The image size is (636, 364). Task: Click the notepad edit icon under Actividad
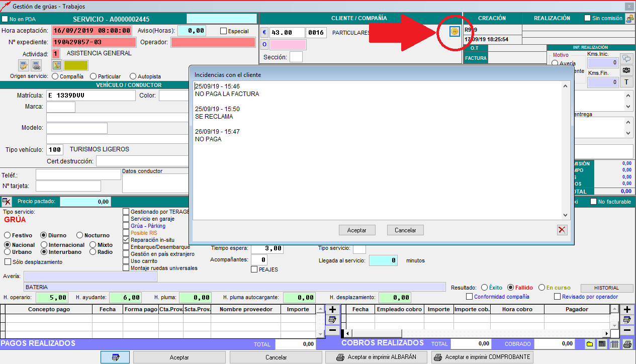(x=24, y=65)
